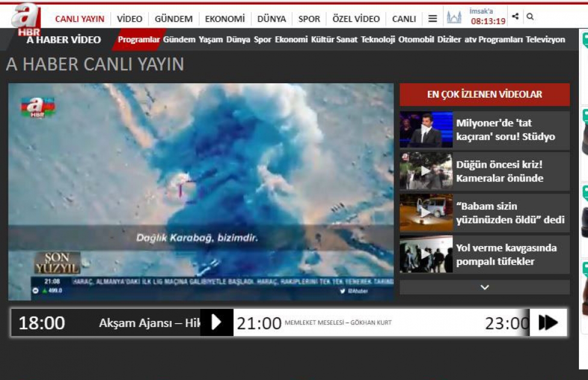Open the CANLI YAYIN menu item

pyautogui.click(x=80, y=19)
